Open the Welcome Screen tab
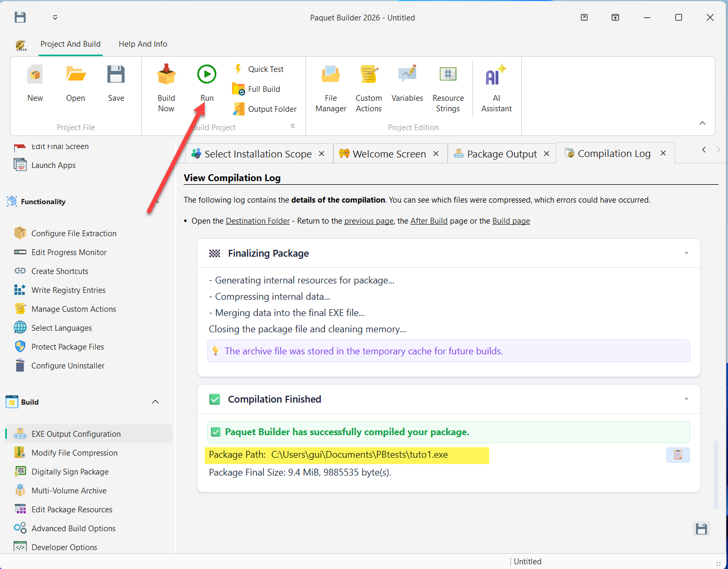The image size is (728, 569). click(389, 153)
